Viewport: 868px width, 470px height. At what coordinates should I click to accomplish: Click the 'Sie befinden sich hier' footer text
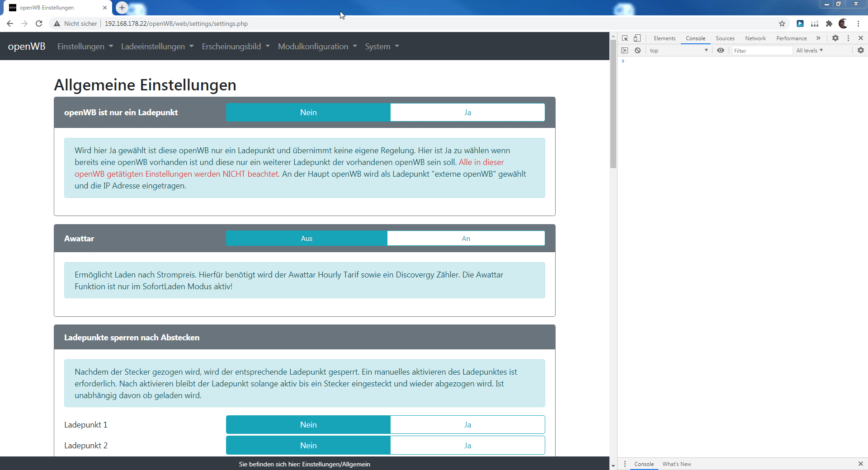click(x=305, y=464)
